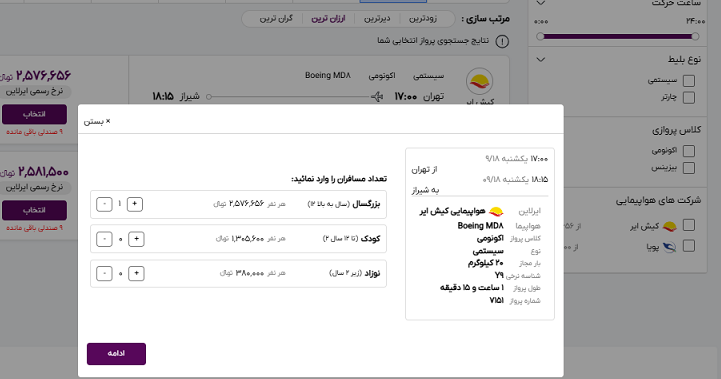Check the اکونومی flight class checkbox
The height and width of the screenshot is (379, 721).
click(x=689, y=151)
